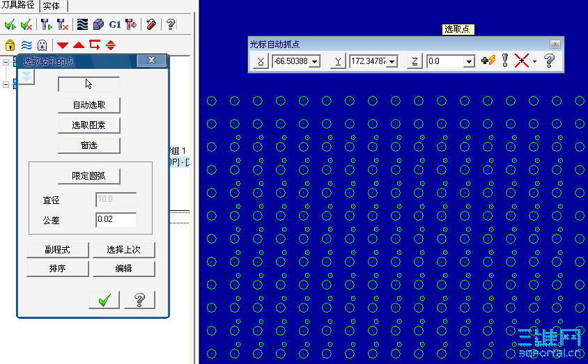Move insert arrow up with red triangle
Image resolution: width=588 pixels, height=364 pixels.
click(x=79, y=45)
